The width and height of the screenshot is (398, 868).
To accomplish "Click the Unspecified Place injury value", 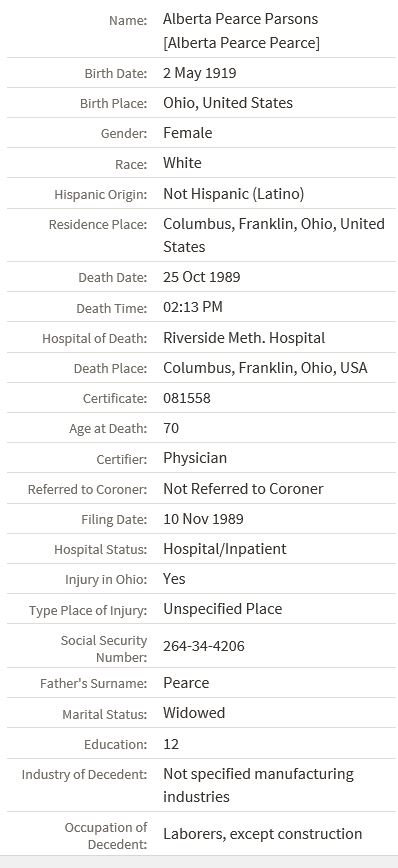I will pyautogui.click(x=223, y=609).
